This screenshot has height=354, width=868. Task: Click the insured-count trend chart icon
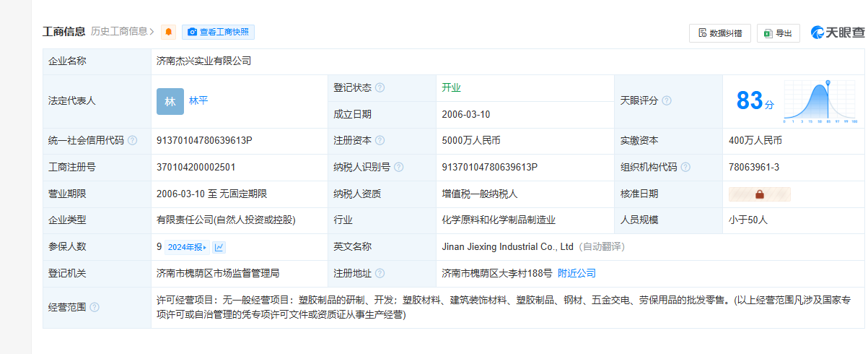click(219, 247)
